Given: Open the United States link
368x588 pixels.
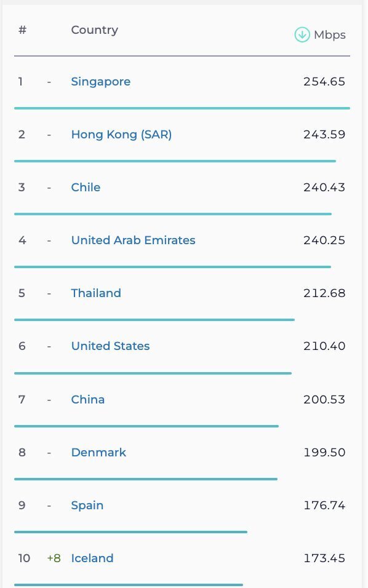Looking at the screenshot, I should [110, 346].
